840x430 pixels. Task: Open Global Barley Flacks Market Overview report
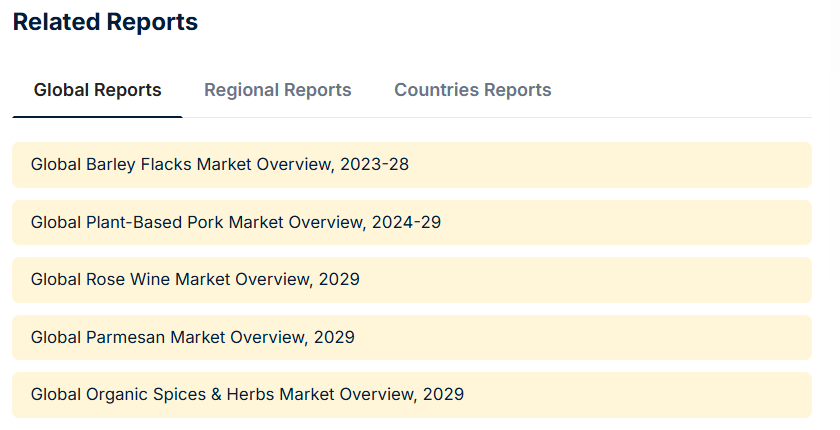220,164
